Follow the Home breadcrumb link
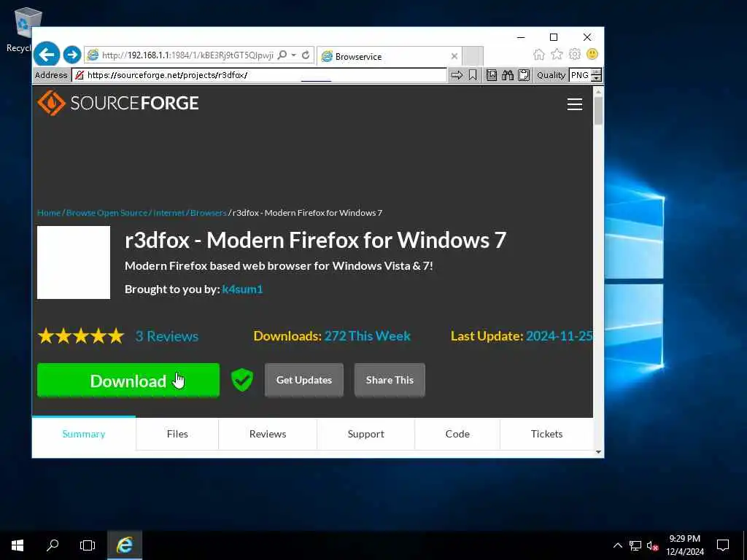 (49, 213)
